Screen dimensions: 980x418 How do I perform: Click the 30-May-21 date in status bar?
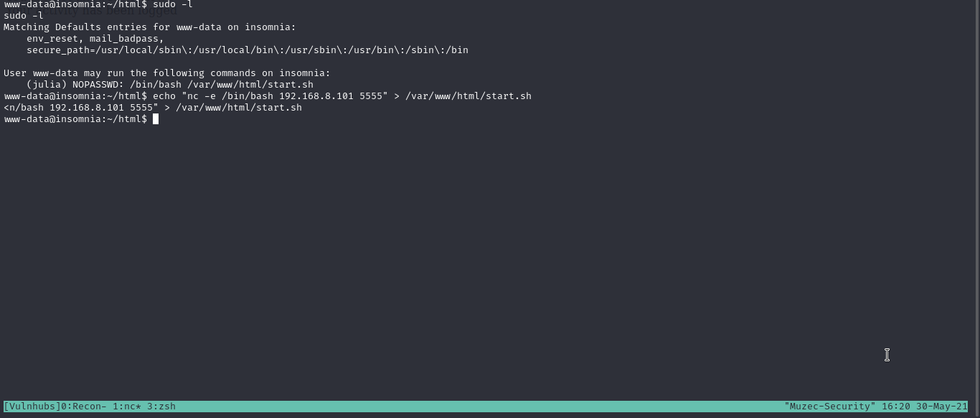(942, 407)
